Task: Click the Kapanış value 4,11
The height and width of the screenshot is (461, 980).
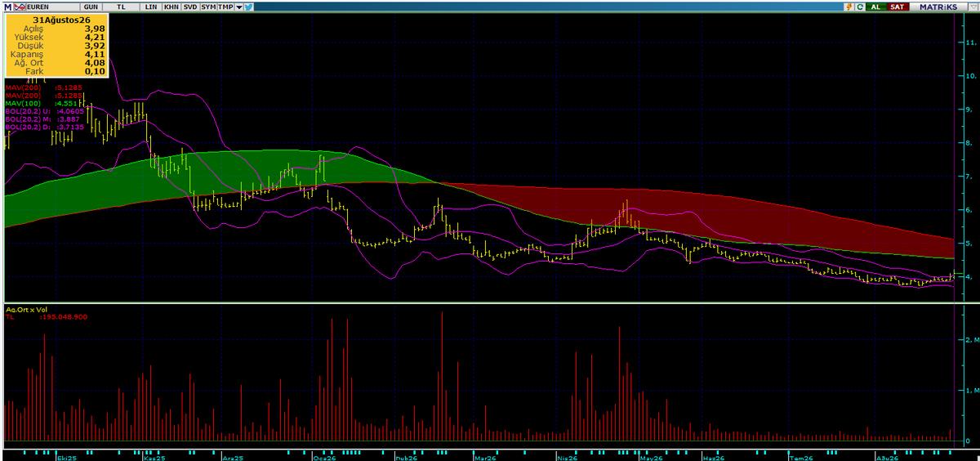Action: point(96,55)
